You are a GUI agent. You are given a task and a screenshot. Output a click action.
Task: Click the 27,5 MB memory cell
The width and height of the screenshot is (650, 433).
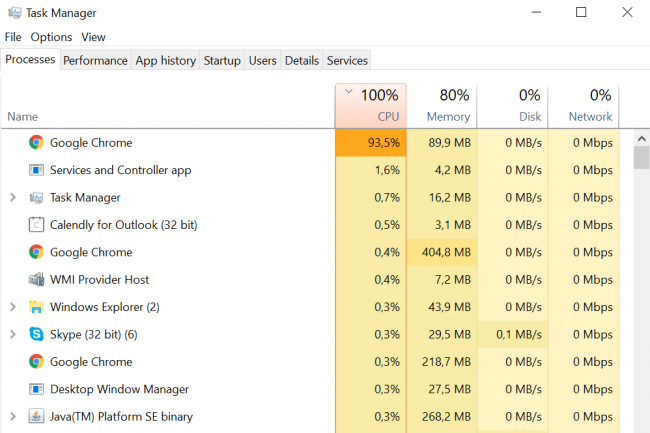[x=442, y=389]
